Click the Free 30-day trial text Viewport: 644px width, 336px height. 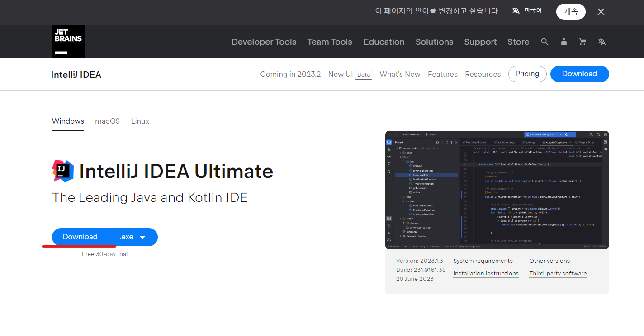tap(104, 254)
